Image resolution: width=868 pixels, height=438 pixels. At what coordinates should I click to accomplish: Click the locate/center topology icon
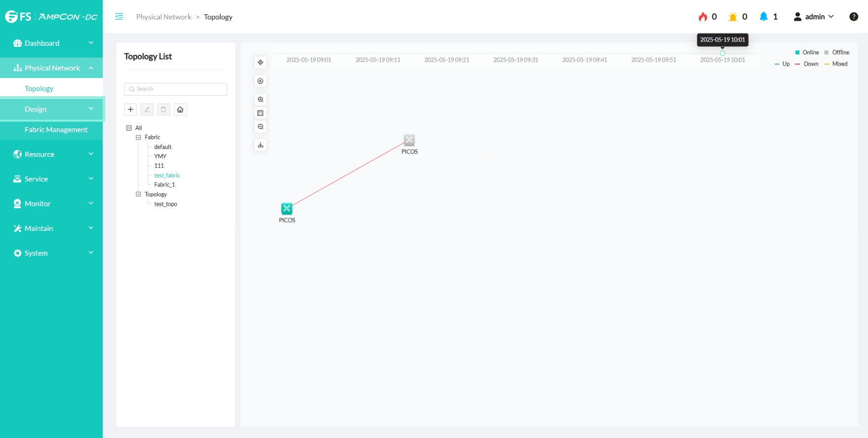pyautogui.click(x=260, y=63)
